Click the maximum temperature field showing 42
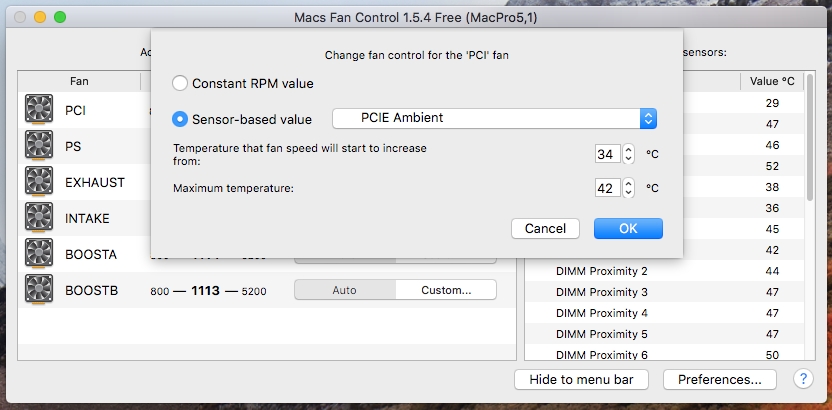 coord(608,188)
